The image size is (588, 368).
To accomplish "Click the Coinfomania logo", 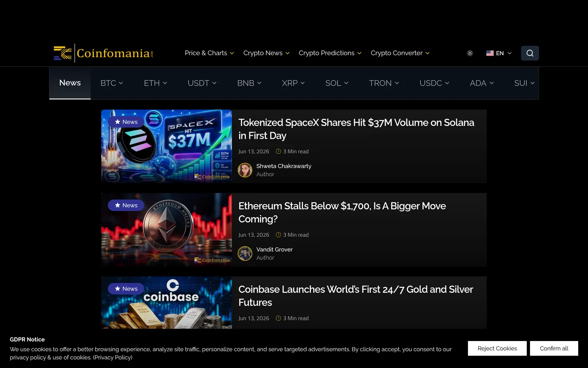I will point(103,53).
